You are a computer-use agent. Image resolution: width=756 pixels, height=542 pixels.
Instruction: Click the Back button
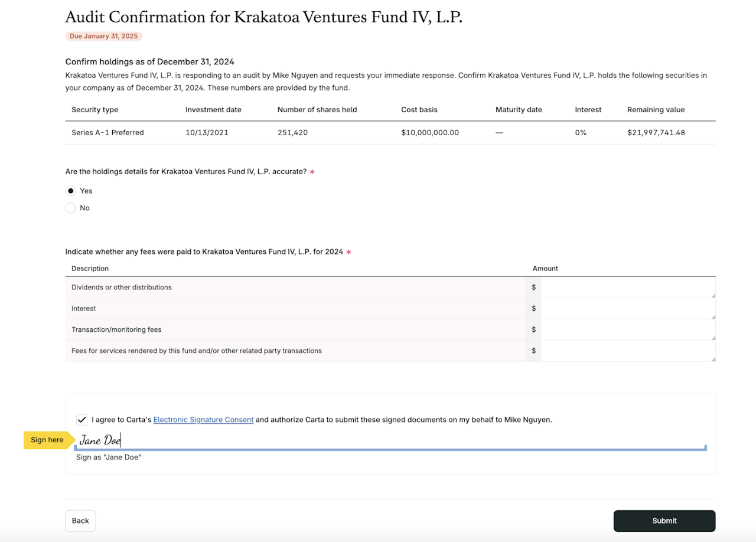[80, 521]
